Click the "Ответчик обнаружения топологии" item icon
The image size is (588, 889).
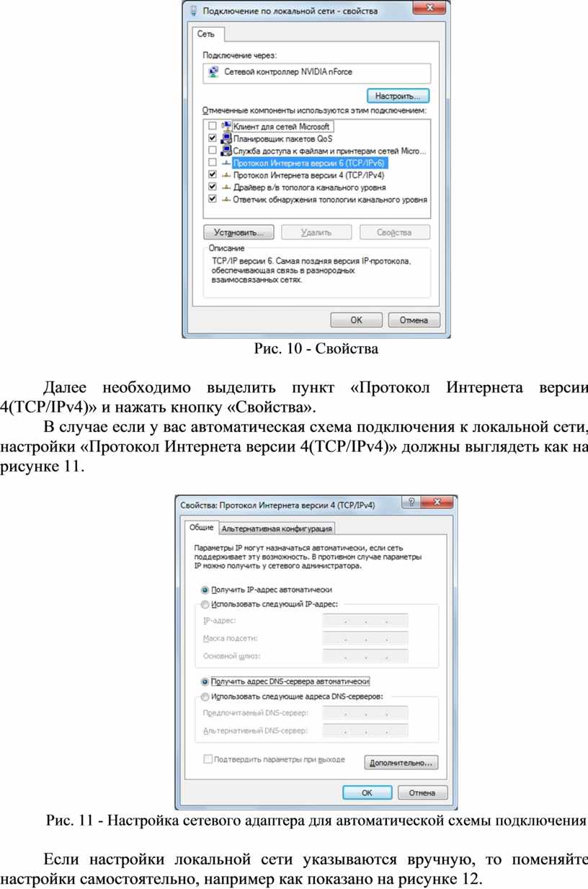(226, 200)
